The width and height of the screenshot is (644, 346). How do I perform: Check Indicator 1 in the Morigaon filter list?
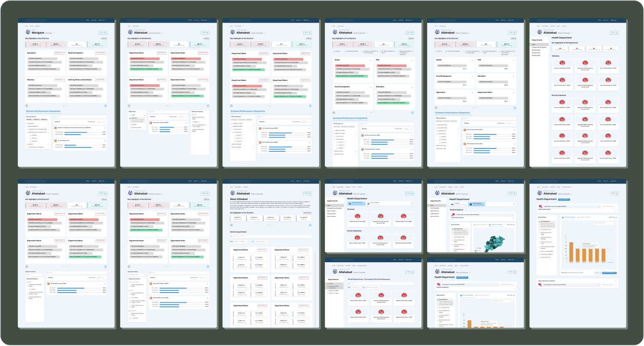pos(30,135)
